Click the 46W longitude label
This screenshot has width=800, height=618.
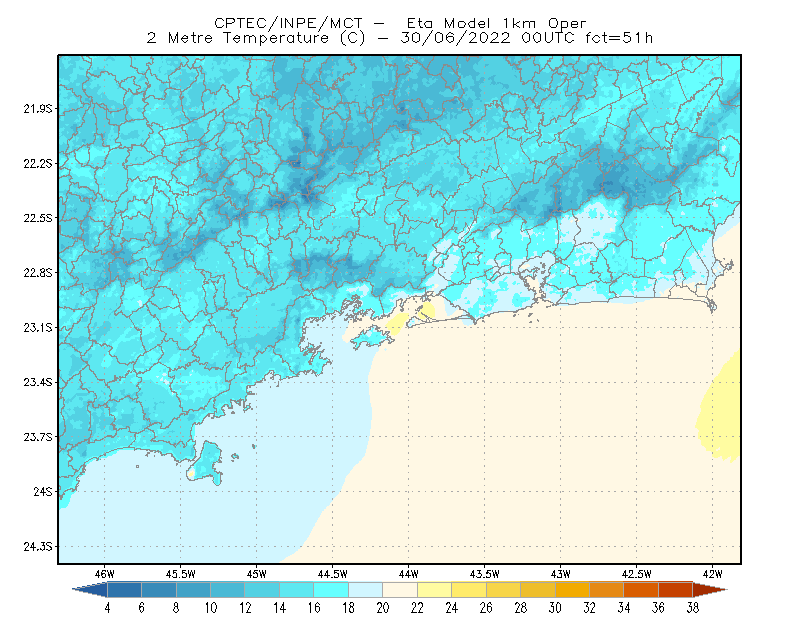point(105,574)
